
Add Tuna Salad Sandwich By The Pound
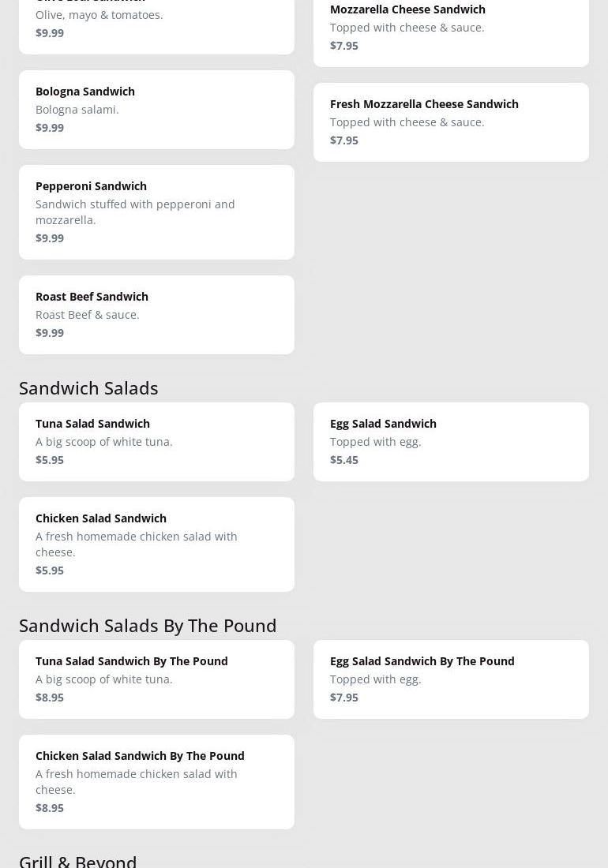pyautogui.click(x=131, y=661)
